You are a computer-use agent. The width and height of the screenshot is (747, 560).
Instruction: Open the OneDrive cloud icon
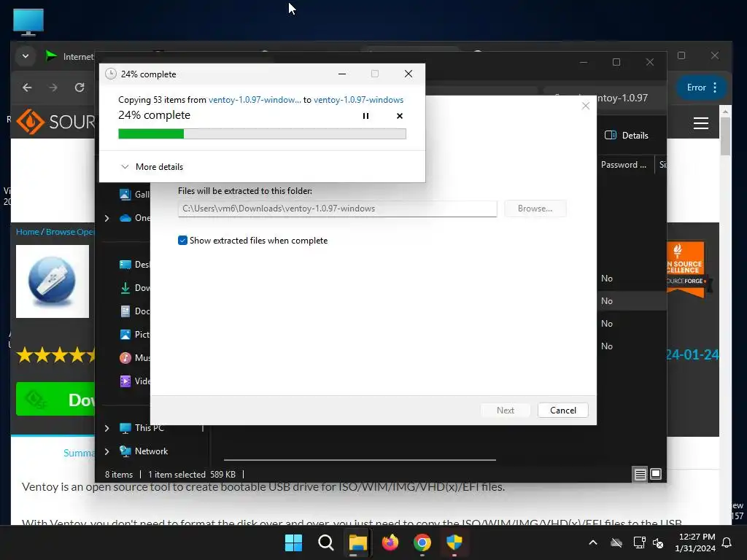[x=125, y=218]
